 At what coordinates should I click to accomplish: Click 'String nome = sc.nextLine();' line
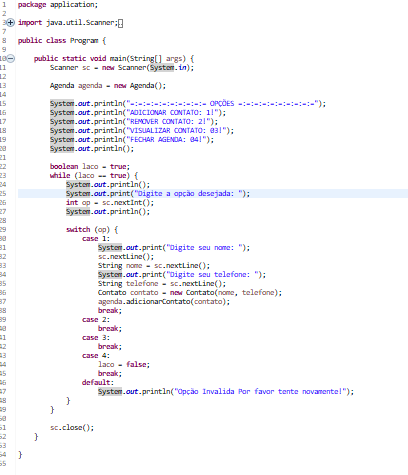pos(154,266)
